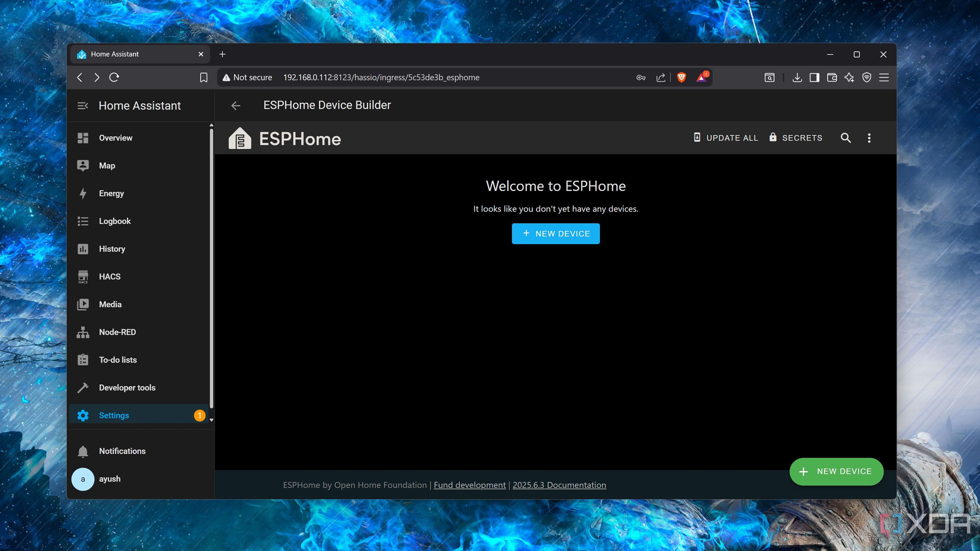Open the HACS panel
The height and width of the screenshot is (551, 980).
pos(139,277)
